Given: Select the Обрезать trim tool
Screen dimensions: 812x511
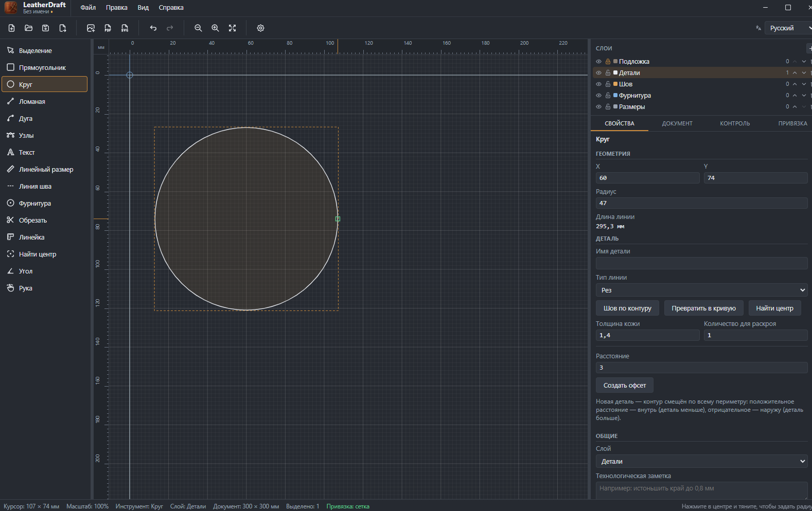Looking at the screenshot, I should coord(45,220).
